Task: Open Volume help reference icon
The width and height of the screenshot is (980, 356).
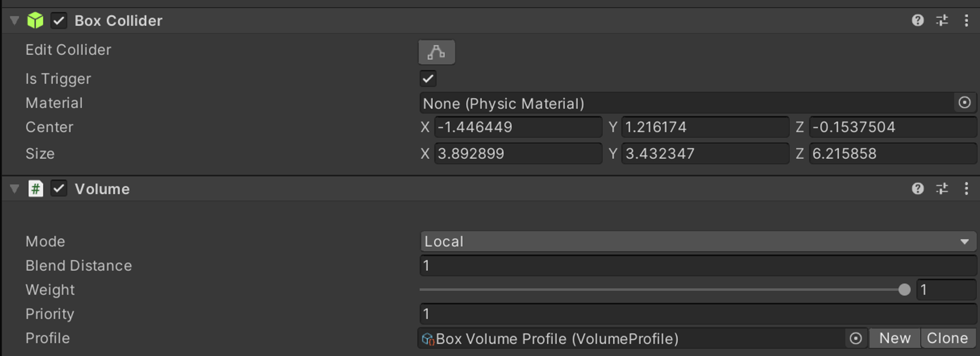Action: pyautogui.click(x=917, y=189)
